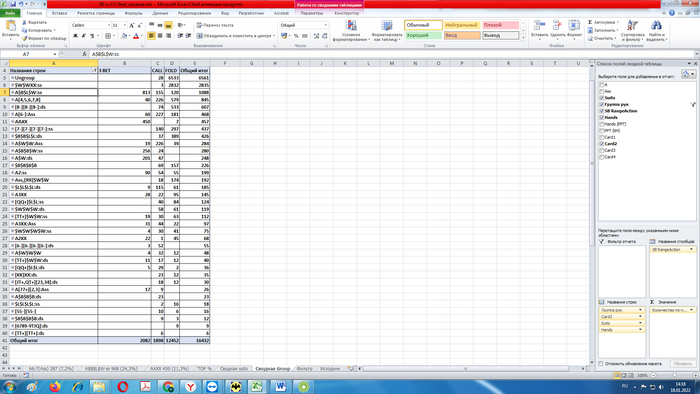This screenshot has width=700, height=394.
Task: Switch to the Параметры pivot tools tab
Action: pos(312,13)
